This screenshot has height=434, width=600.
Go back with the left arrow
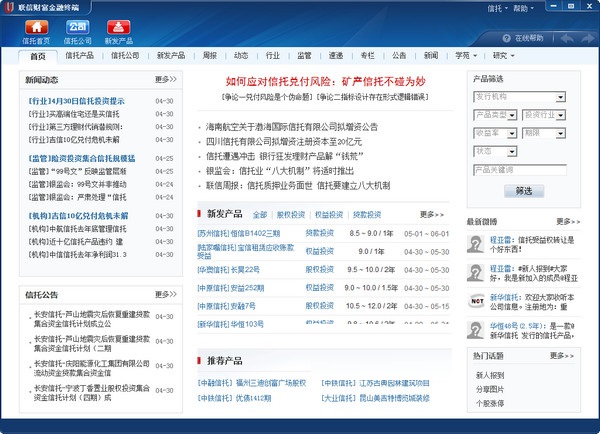pos(567,38)
